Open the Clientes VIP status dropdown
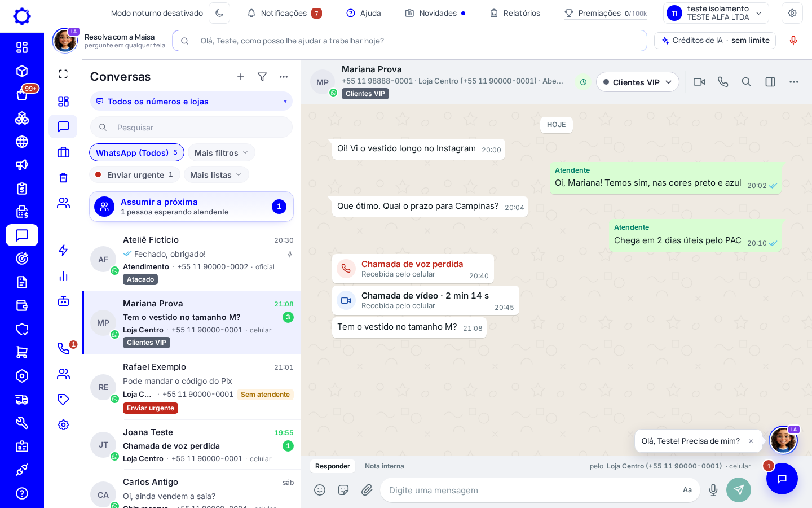Screen dimensions: 812x508 point(638,82)
